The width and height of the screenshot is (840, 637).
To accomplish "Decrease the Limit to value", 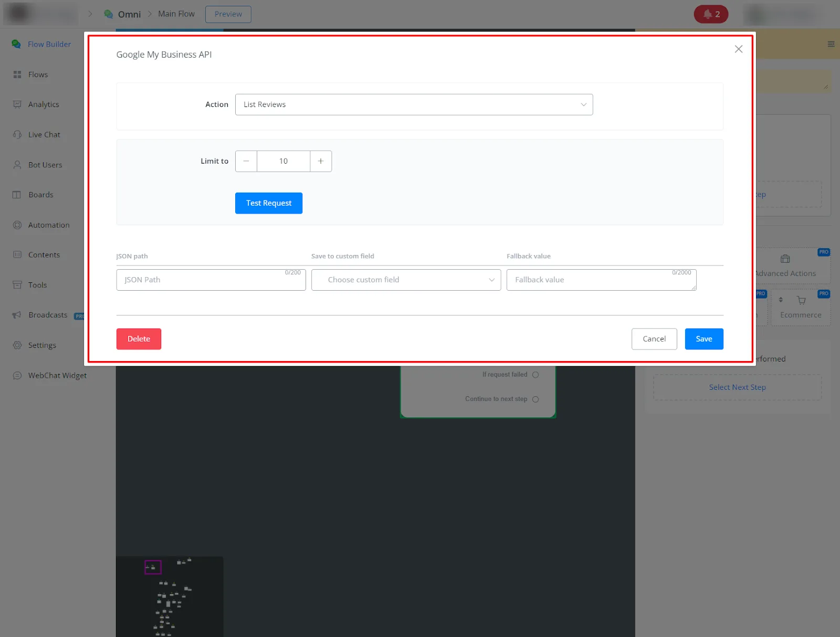I will (x=246, y=161).
